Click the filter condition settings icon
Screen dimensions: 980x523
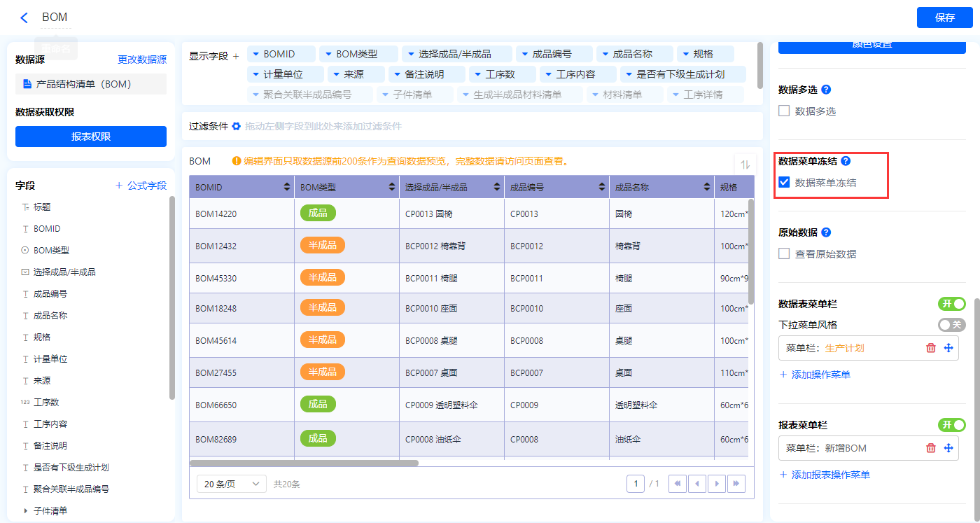coord(237,126)
